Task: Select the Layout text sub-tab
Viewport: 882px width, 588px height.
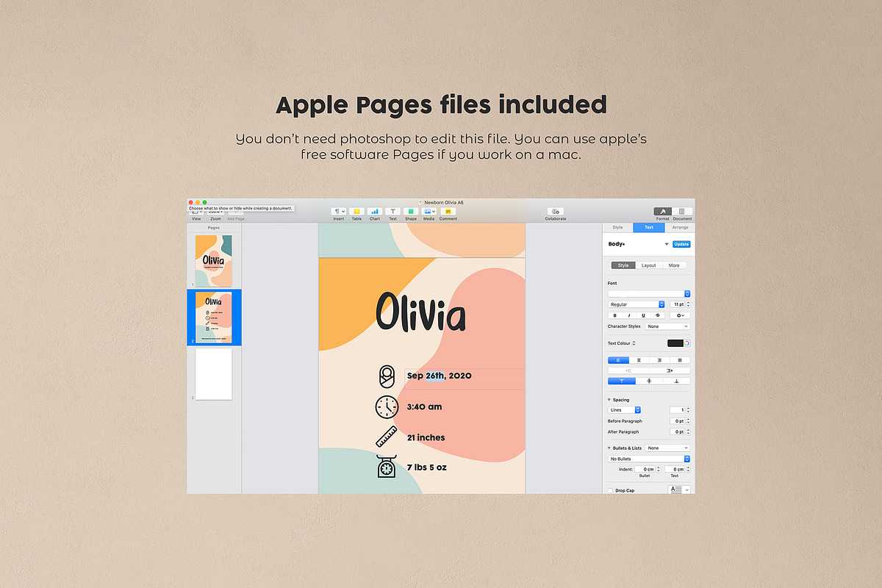Action: pos(649,265)
